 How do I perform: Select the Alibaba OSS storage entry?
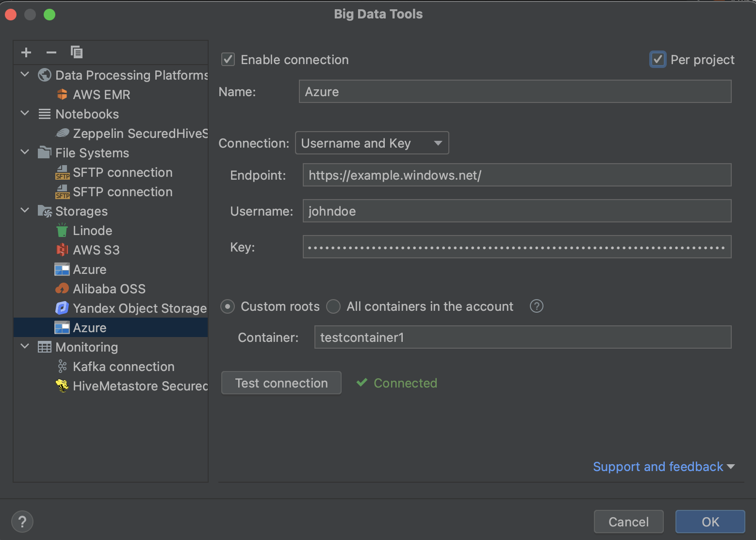109,288
